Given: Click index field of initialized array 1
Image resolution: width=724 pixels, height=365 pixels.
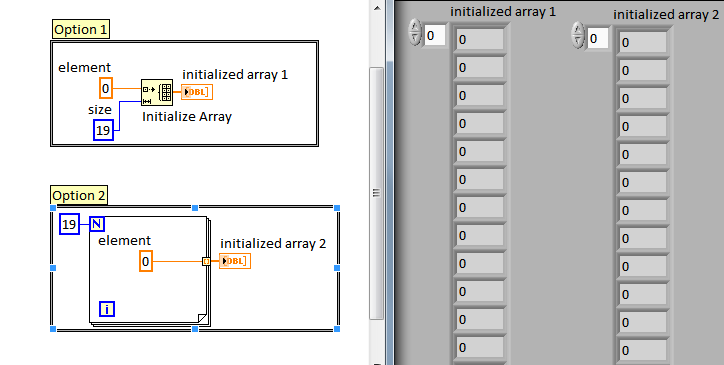Looking at the screenshot, I should [435, 35].
